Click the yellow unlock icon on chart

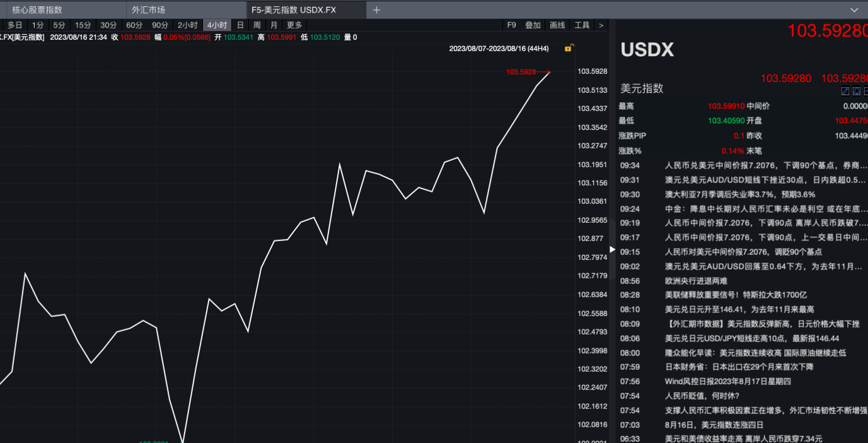[x=568, y=48]
